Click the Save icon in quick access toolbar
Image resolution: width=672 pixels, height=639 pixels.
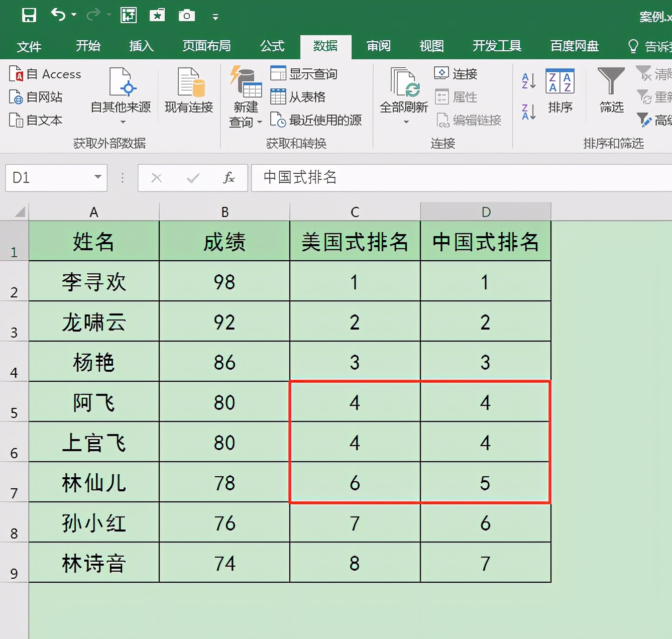click(29, 16)
